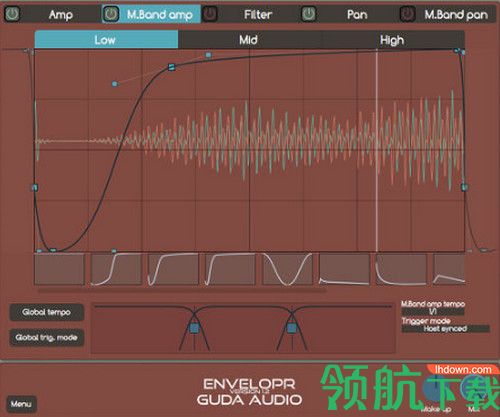This screenshot has width=500, height=417.
Task: Select the sixth preset with flat low line
Action: [x=344, y=269]
